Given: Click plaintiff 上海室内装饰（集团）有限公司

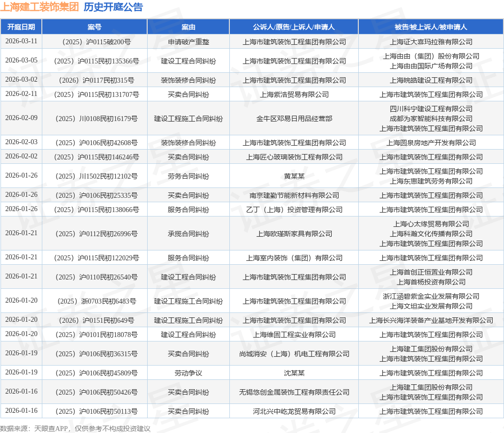Looking at the screenshot, I should (x=294, y=258).
